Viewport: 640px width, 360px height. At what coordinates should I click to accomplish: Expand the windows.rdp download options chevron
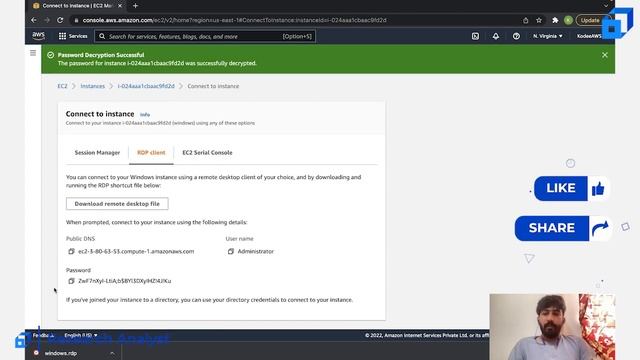112,353
